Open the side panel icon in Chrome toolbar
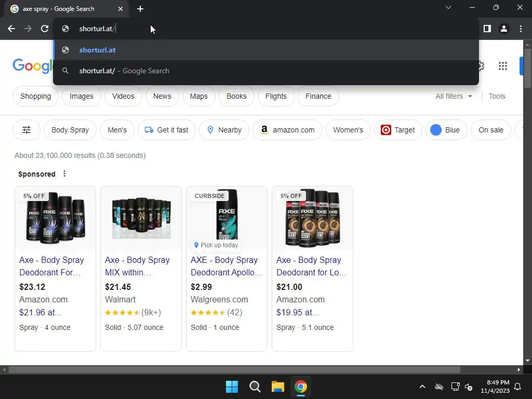 click(487, 29)
